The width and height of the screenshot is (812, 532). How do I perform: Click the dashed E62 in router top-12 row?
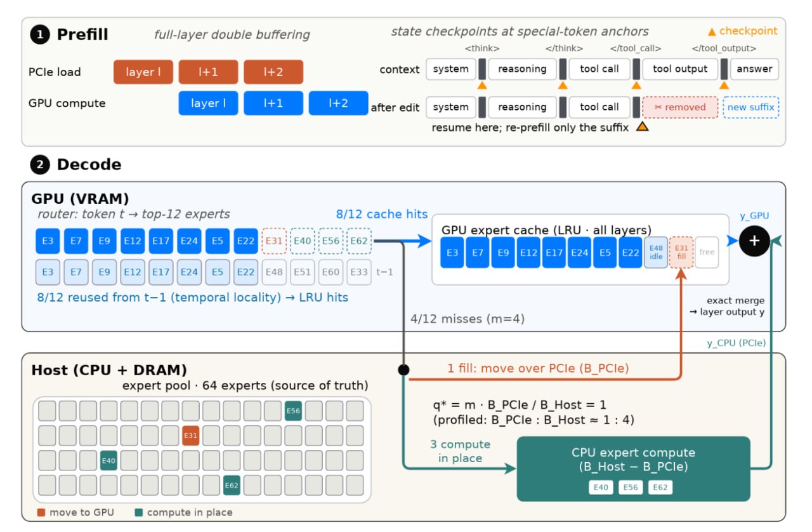click(x=359, y=241)
